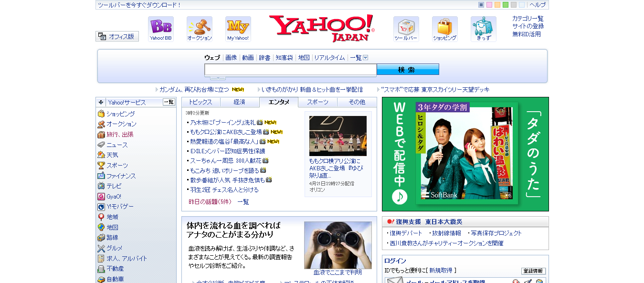The height and width of the screenshot is (283, 644).
Task: Select the リアルタイム search tab
Action: (x=329, y=58)
